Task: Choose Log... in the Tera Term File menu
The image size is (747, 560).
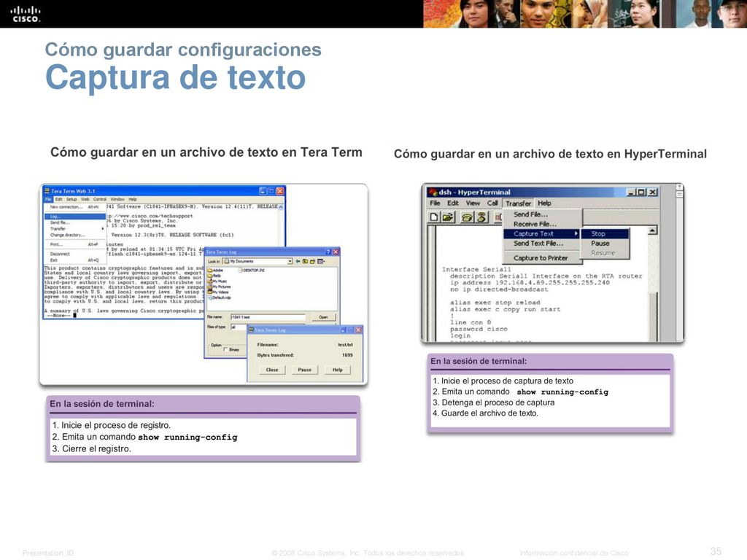Action: tap(75, 217)
